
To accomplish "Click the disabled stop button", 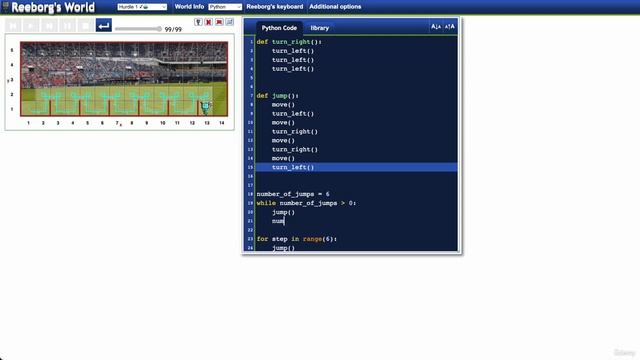I will 85,26.
